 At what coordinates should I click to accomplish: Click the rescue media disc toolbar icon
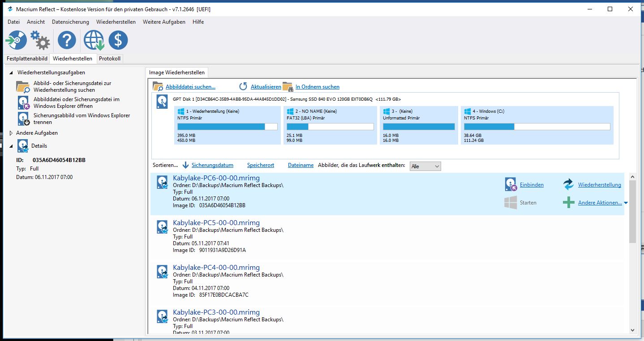coord(17,40)
